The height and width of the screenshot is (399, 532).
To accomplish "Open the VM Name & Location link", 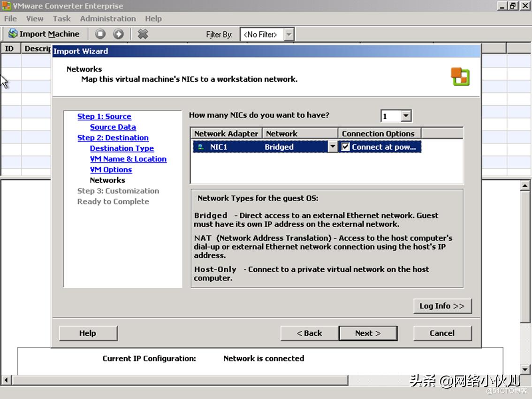I will (128, 159).
